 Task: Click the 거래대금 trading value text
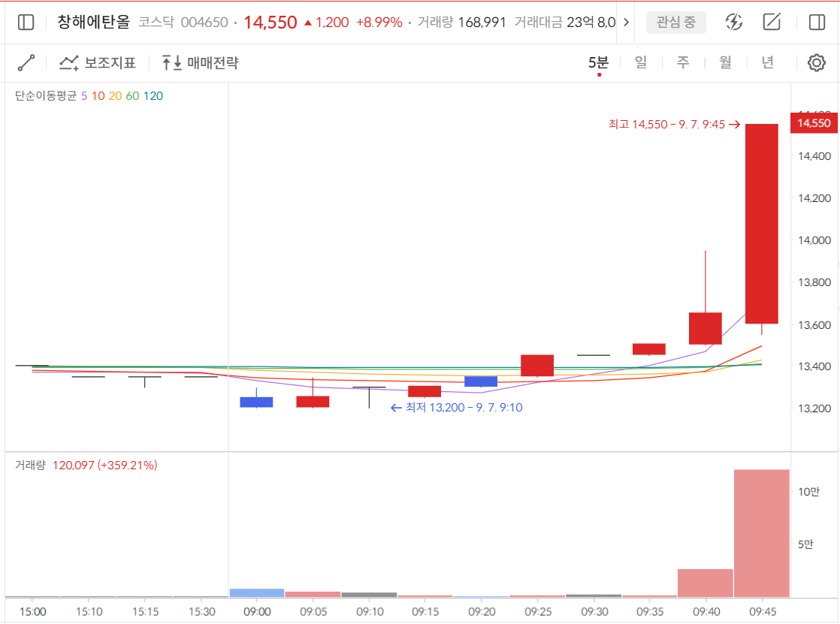point(565,23)
